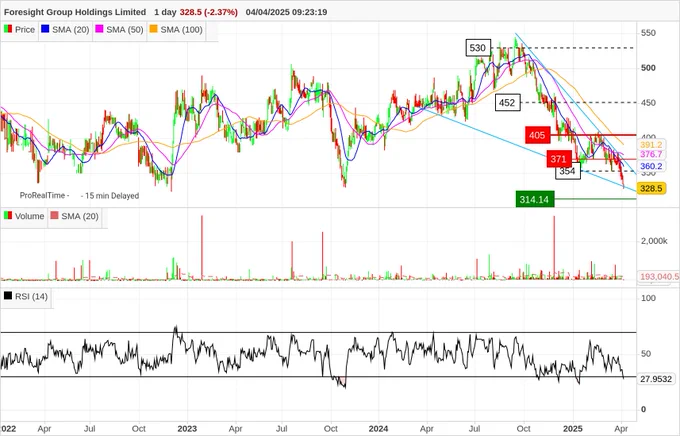
Task: Click the 193,040.5 volume value tag
Action: coord(659,276)
